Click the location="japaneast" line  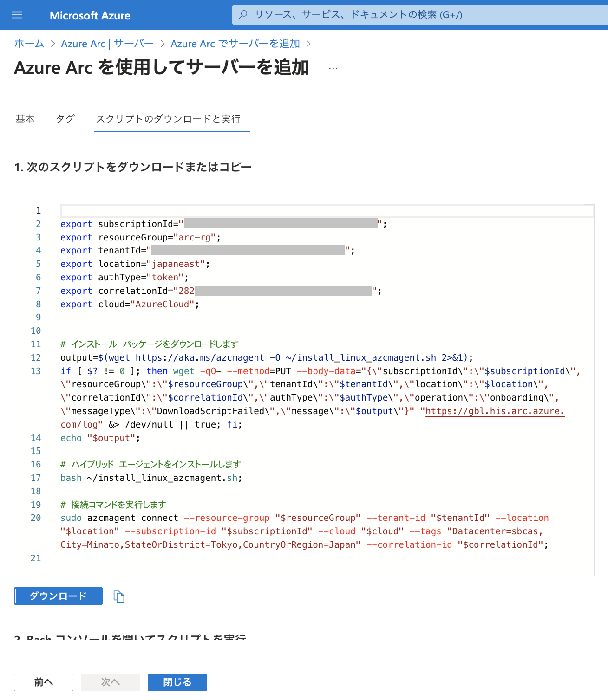pos(135,264)
